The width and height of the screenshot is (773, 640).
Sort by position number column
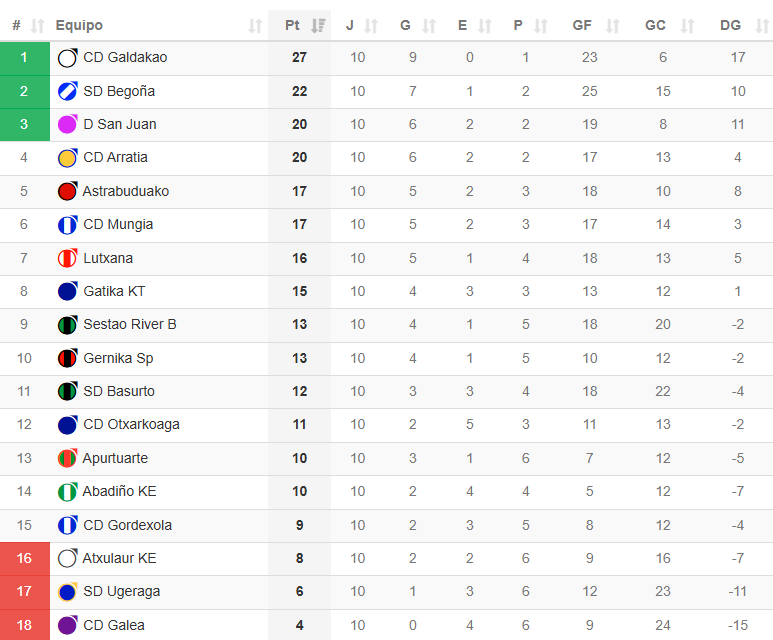(38, 26)
